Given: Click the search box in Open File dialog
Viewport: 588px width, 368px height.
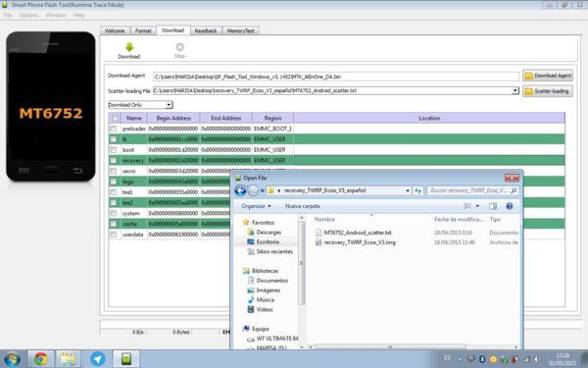Looking at the screenshot, I should point(472,190).
